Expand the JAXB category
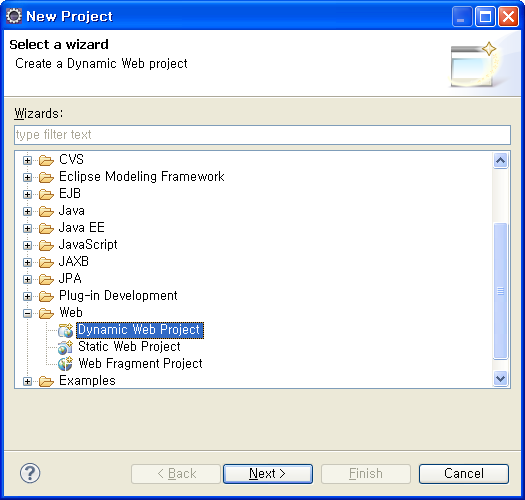525x500 pixels. point(27,263)
